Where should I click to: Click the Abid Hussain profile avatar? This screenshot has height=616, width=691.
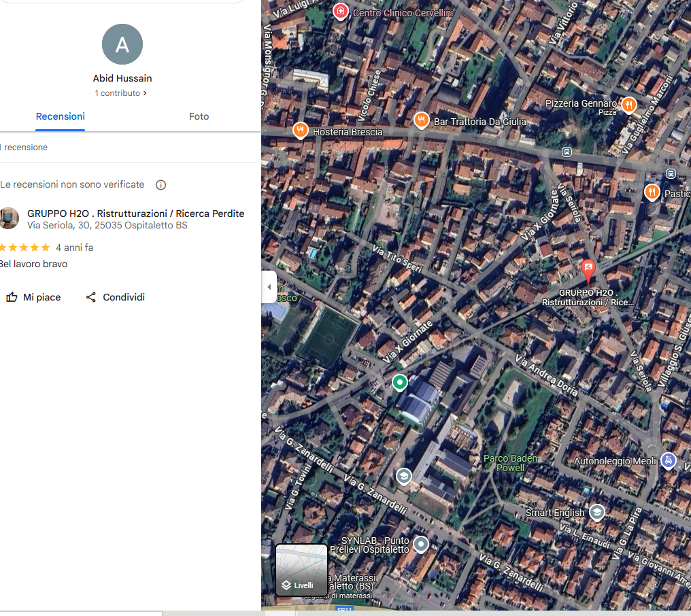coord(122,44)
